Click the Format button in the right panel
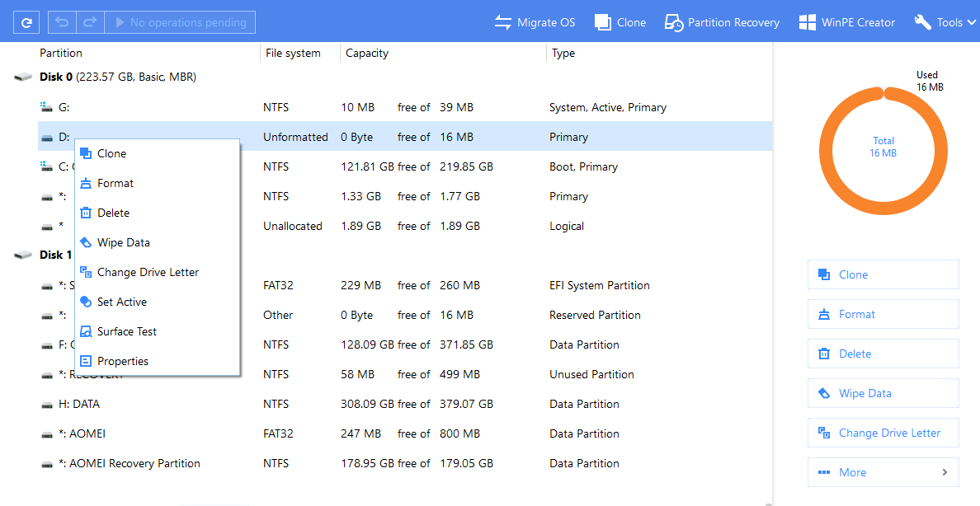980x506 pixels. point(883,314)
